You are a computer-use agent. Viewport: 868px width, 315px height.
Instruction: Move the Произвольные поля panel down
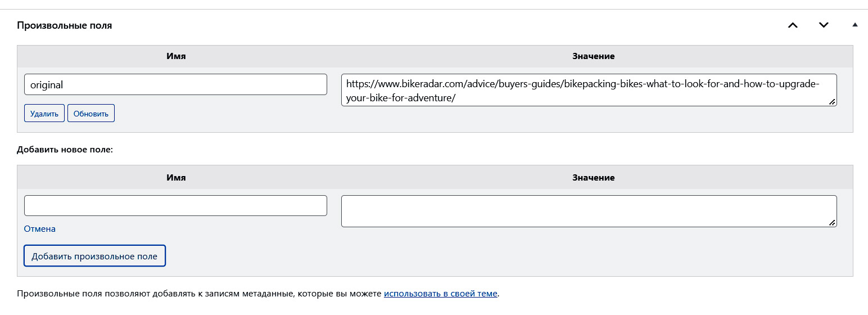824,25
